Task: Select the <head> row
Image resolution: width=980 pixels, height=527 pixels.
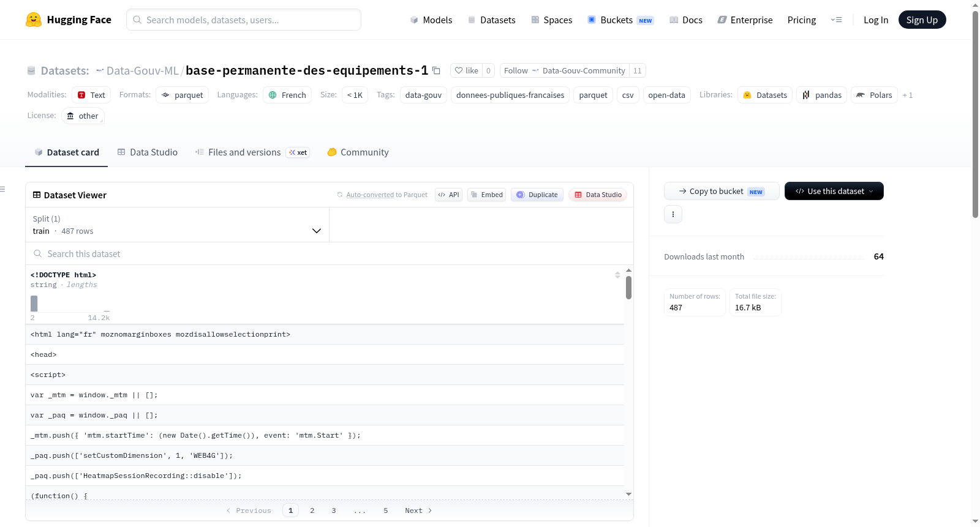Action: click(325, 354)
